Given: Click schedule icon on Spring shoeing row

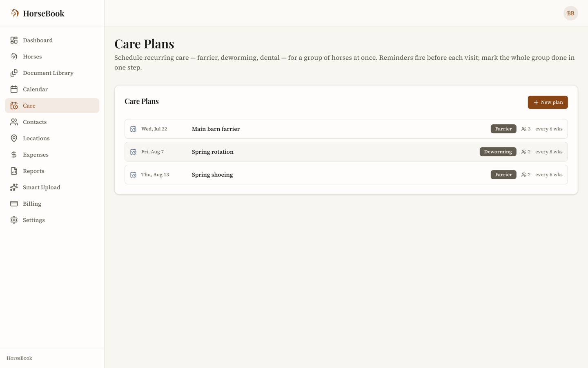Looking at the screenshot, I should tap(133, 175).
